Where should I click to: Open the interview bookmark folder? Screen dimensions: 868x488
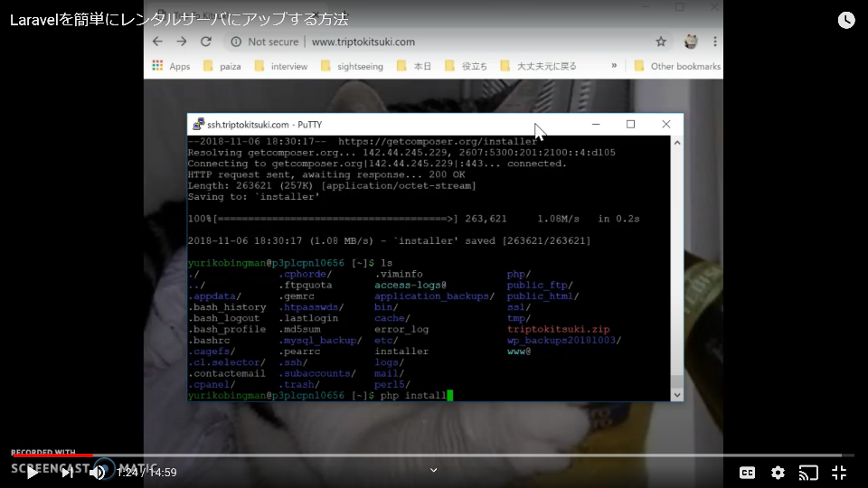(x=281, y=66)
